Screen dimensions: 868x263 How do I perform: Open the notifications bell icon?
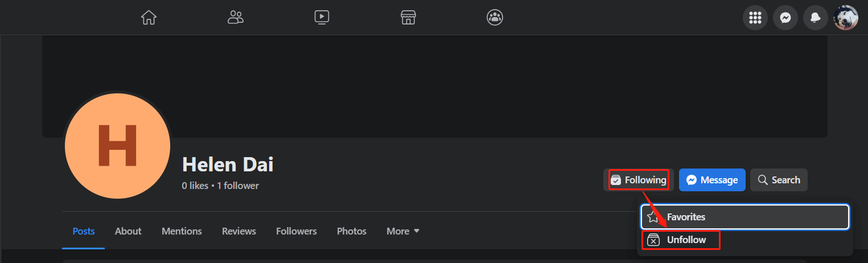[x=816, y=18]
